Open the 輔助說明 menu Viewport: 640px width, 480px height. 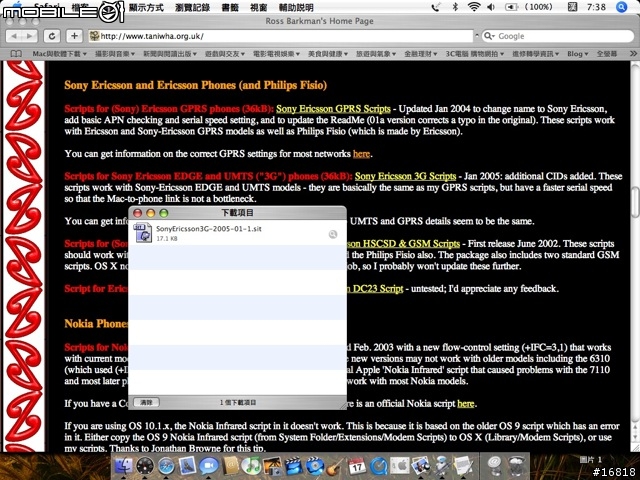[x=296, y=7]
